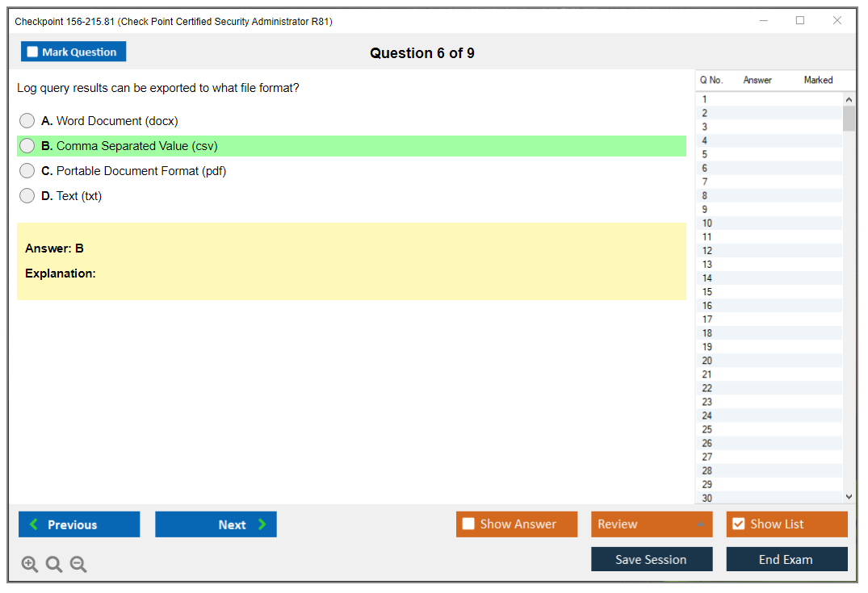The width and height of the screenshot is (868, 593).
Task: Jump to question 12 in the list
Action: pyautogui.click(x=707, y=251)
